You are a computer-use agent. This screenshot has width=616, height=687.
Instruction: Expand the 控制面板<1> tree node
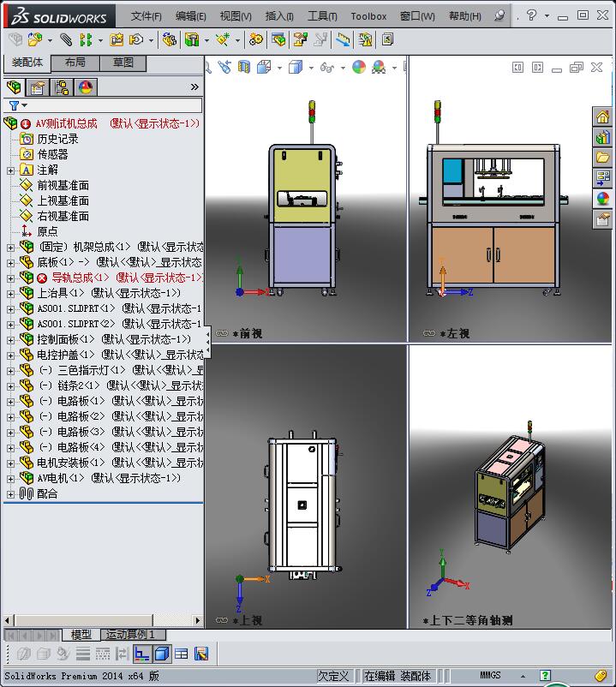tap(10, 340)
